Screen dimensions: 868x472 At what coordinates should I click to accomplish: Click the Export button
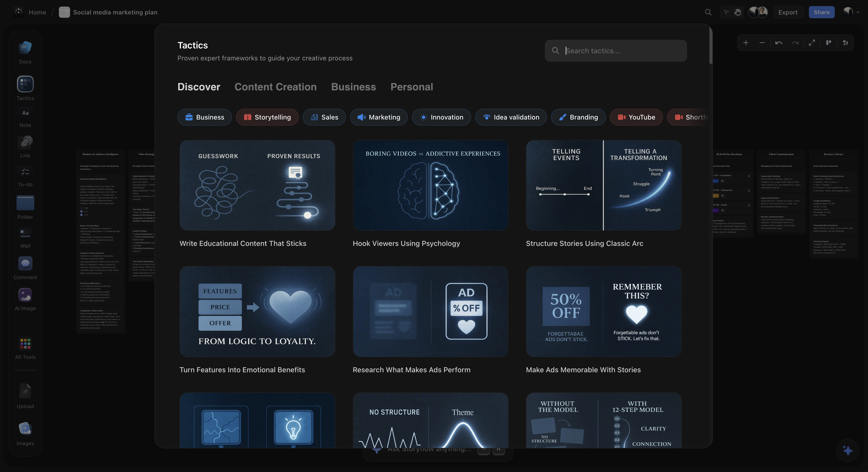coord(788,12)
